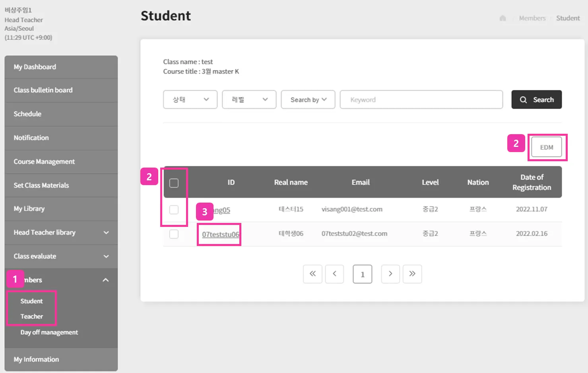The width and height of the screenshot is (588, 373).
Task: Expand the Class evaluate menu
Action: 61,256
